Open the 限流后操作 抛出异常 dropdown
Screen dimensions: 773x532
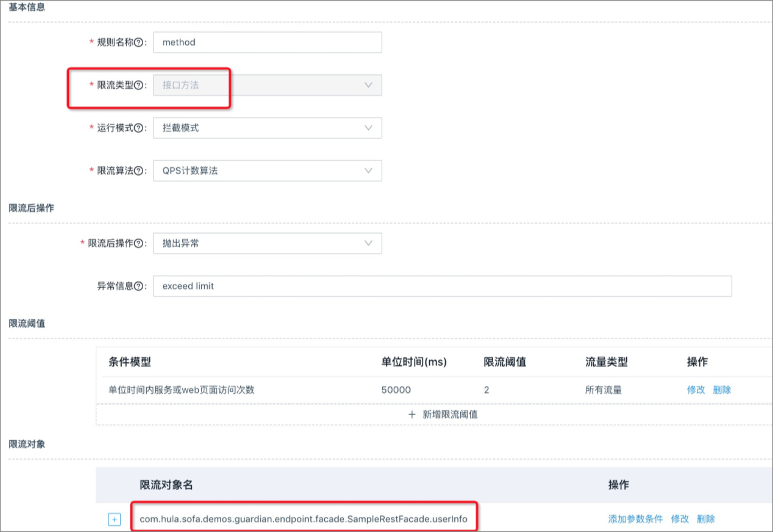tap(267, 243)
